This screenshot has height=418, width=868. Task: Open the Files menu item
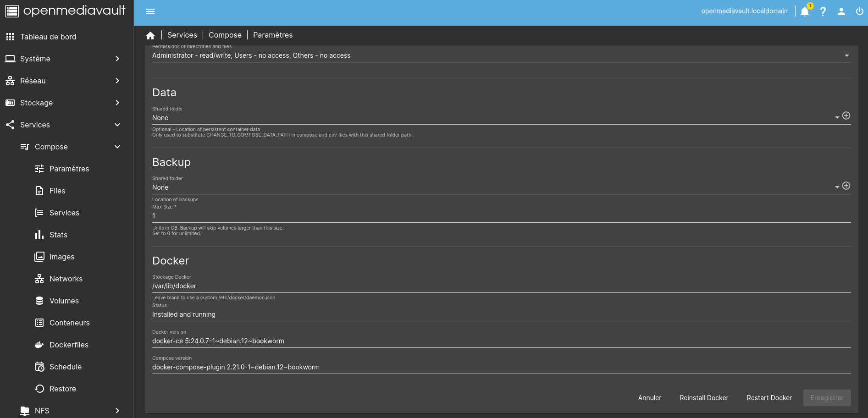66,191
